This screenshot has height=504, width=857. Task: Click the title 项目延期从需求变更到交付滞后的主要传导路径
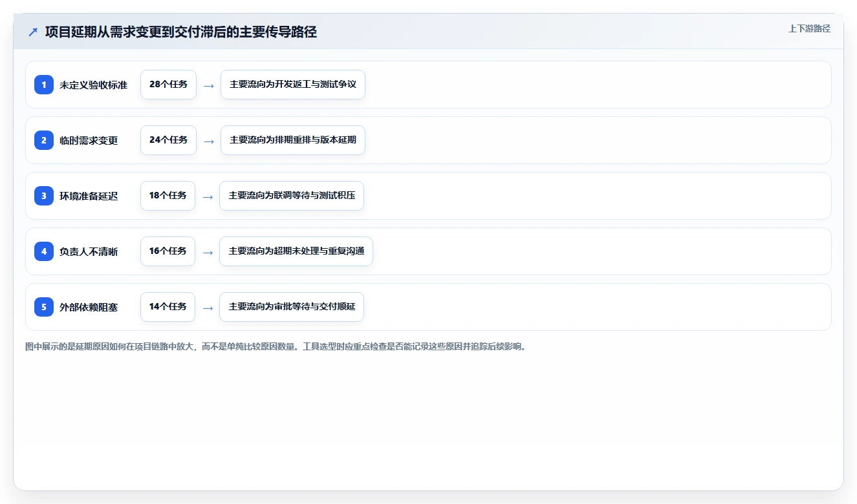pyautogui.click(x=181, y=32)
